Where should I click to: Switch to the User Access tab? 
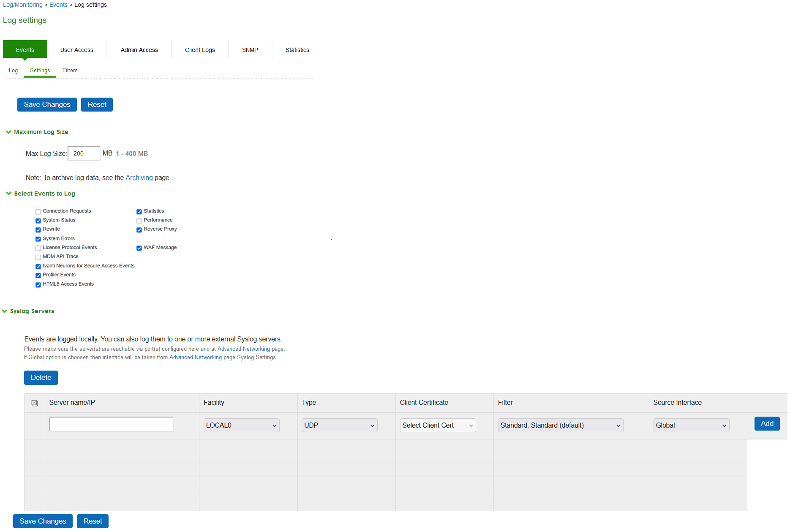(x=77, y=50)
